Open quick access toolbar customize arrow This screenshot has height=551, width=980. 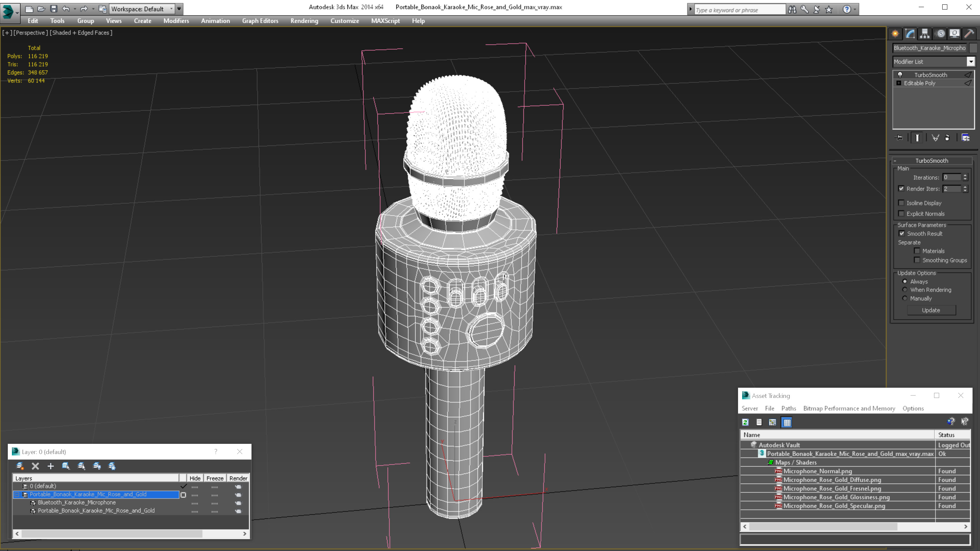(x=179, y=9)
